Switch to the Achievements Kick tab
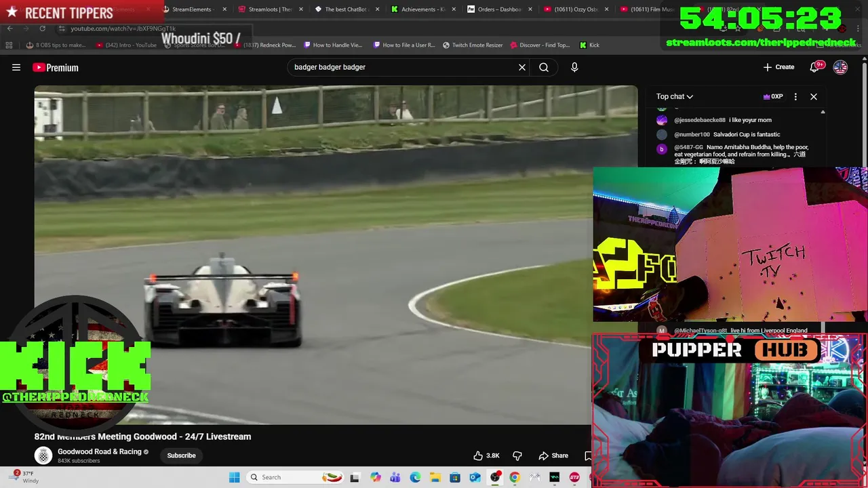Image resolution: width=868 pixels, height=488 pixels. tap(422, 9)
